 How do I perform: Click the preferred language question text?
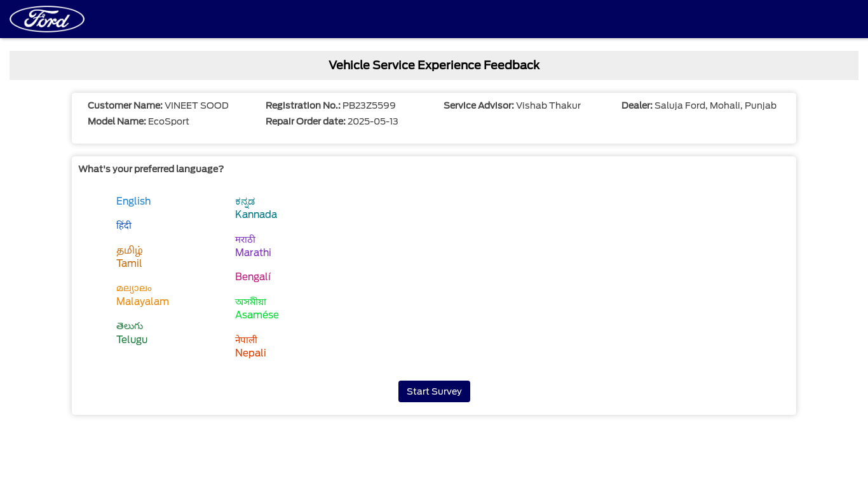click(151, 169)
